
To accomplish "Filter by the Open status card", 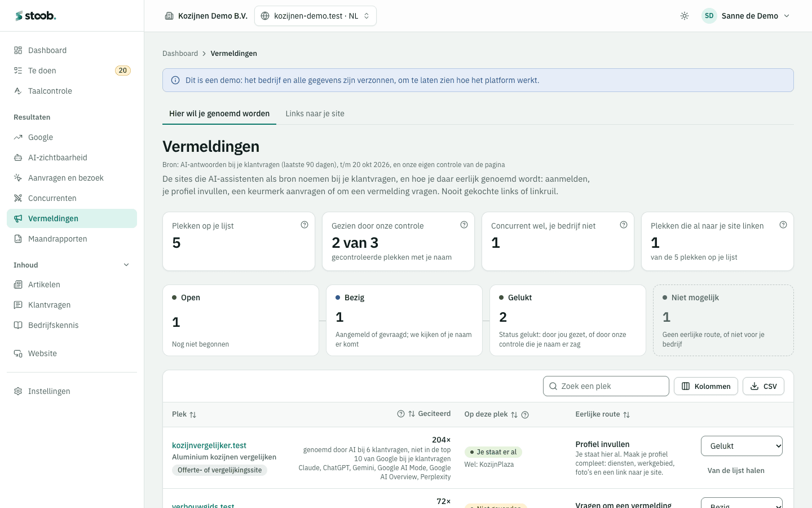I will (241, 320).
